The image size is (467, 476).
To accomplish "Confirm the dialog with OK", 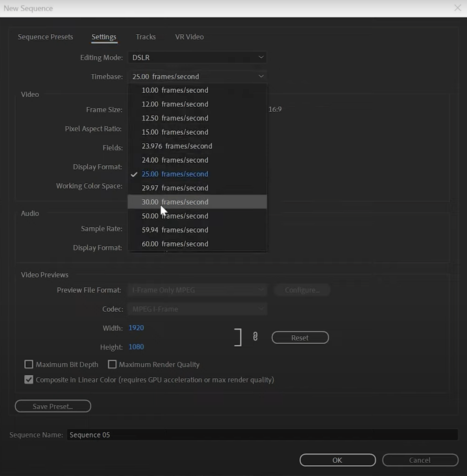I will pyautogui.click(x=337, y=460).
